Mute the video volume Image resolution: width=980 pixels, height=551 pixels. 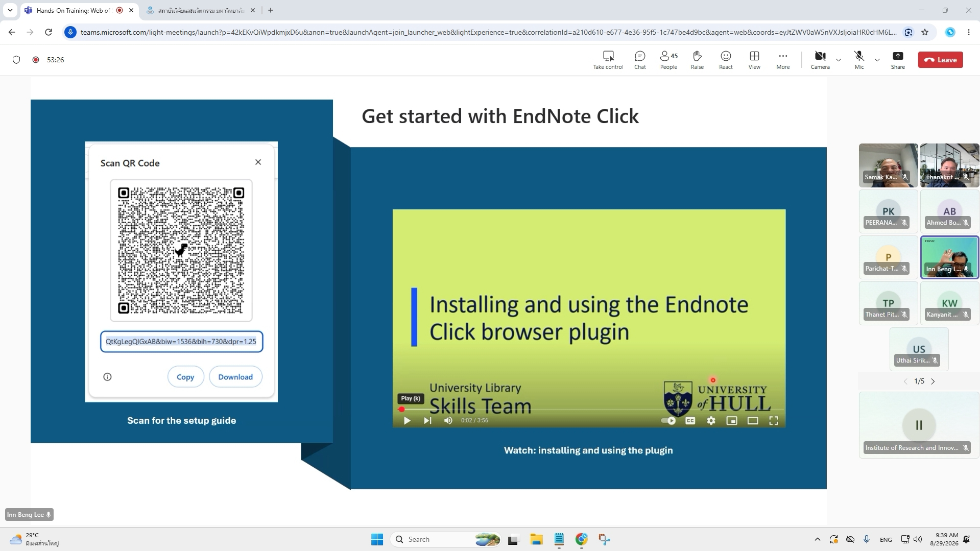pos(448,421)
